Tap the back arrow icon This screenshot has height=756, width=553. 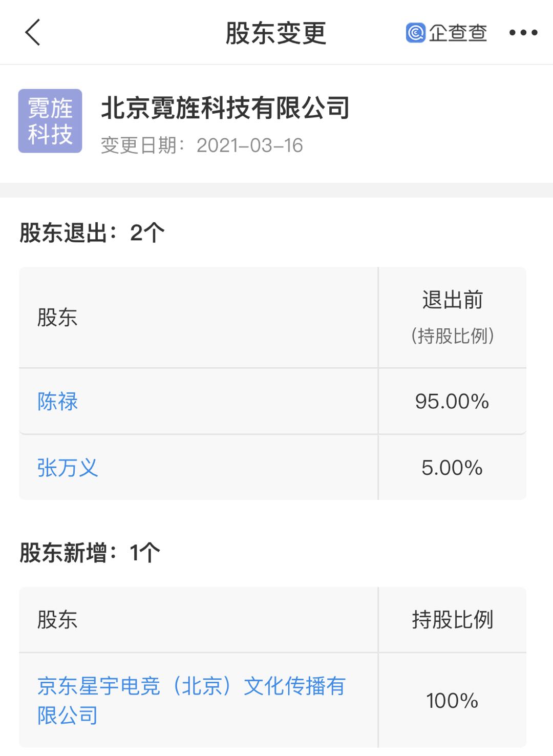click(33, 32)
